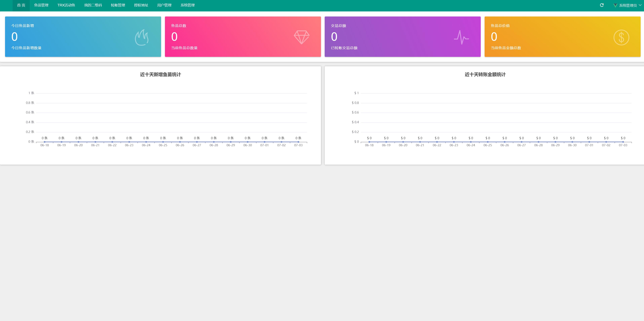Image resolution: width=644 pixels, height=321 pixels.
Task: Click the refresh icon in top bar
Action: point(602,5)
